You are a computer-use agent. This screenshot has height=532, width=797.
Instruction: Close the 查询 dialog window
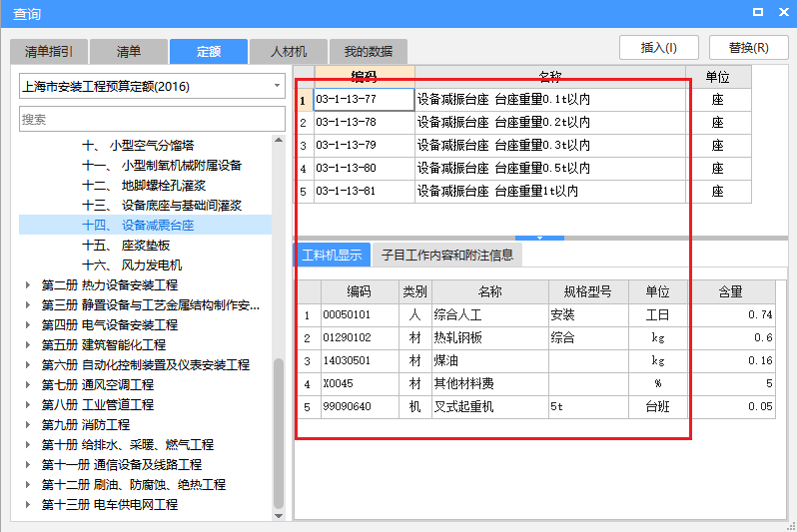click(x=784, y=12)
